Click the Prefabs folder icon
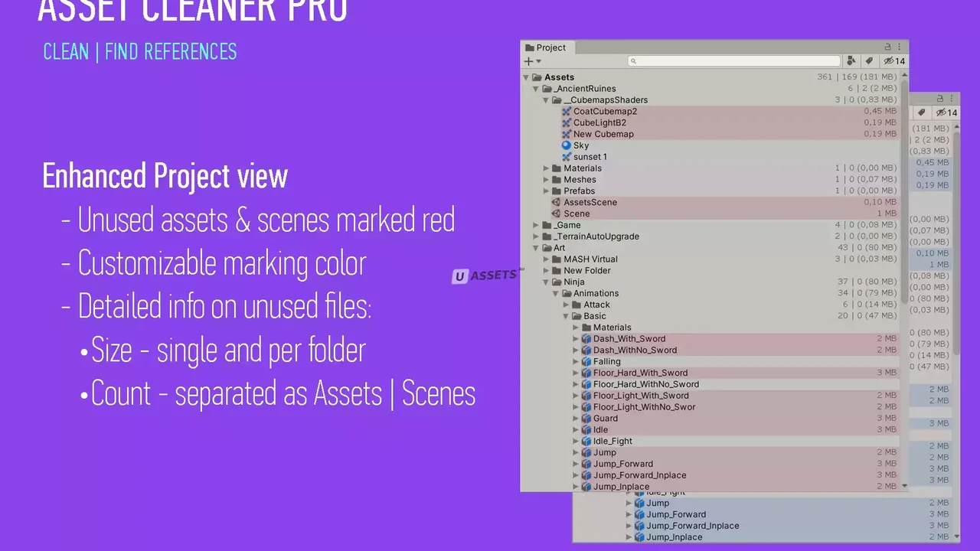 pyautogui.click(x=557, y=191)
